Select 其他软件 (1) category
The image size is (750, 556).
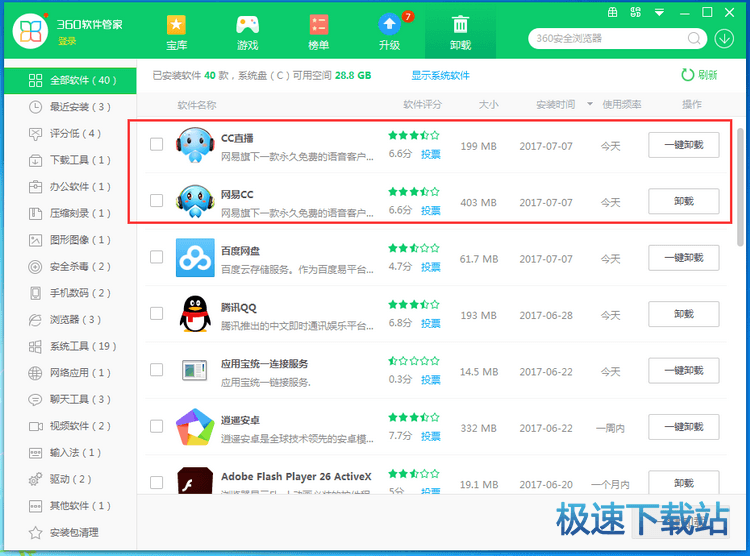point(70,506)
